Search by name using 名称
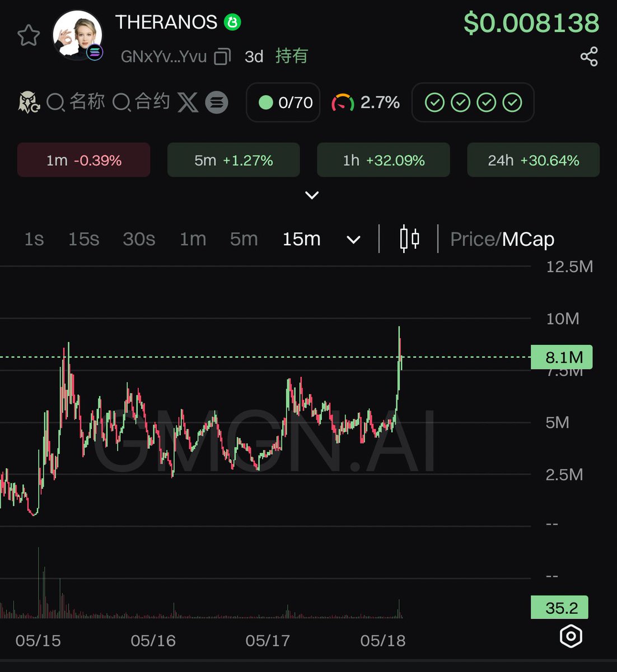Viewport: 617px width, 672px height. coord(76,102)
